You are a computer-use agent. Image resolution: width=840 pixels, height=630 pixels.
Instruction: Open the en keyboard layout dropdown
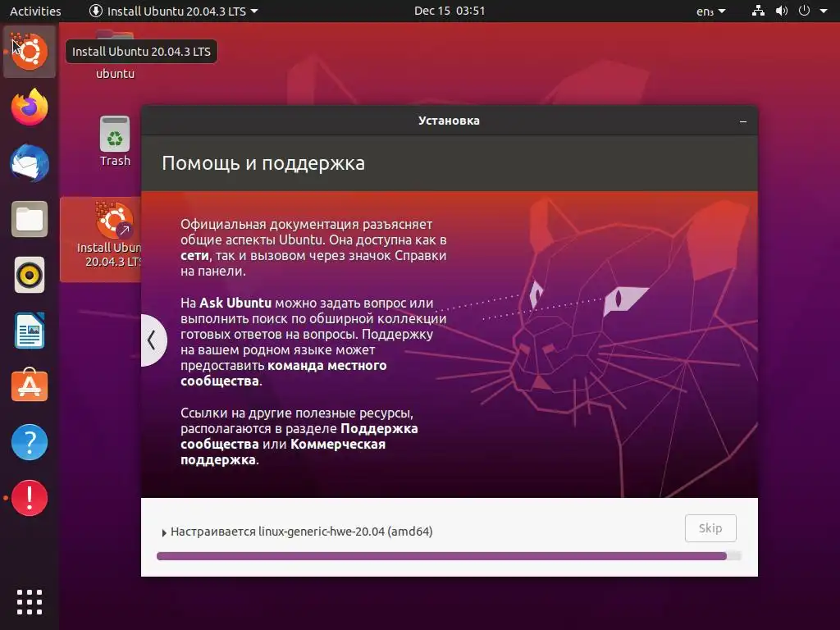(711, 11)
